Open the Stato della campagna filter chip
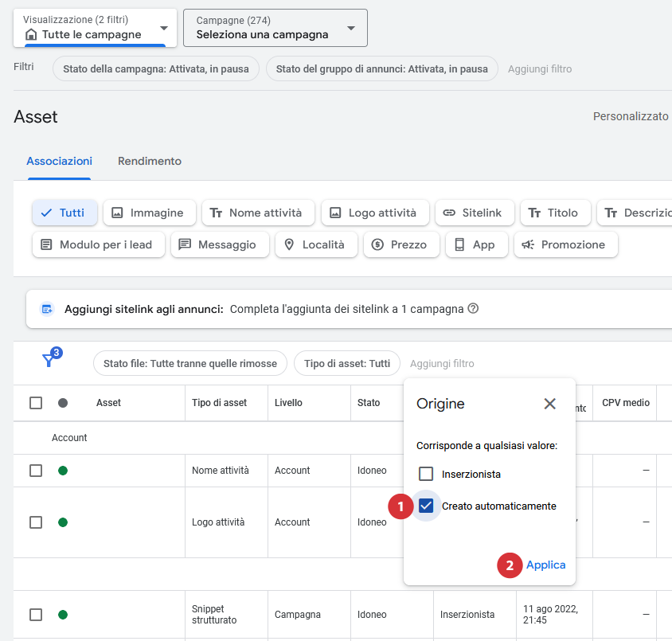The image size is (672, 641). 156,68
